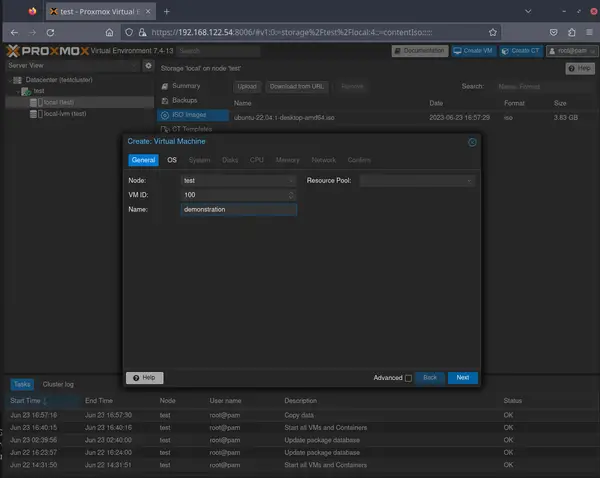Collapse the Datacenter tree node

coord(10,80)
